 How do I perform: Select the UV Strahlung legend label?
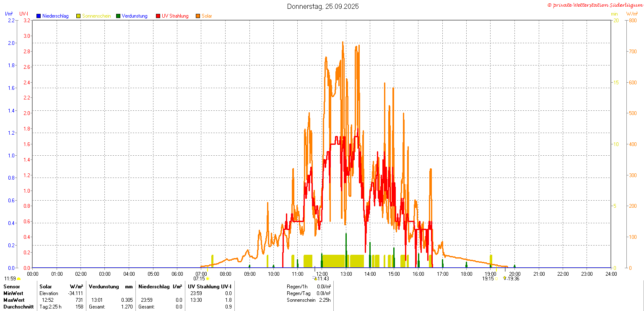pyautogui.click(x=175, y=16)
